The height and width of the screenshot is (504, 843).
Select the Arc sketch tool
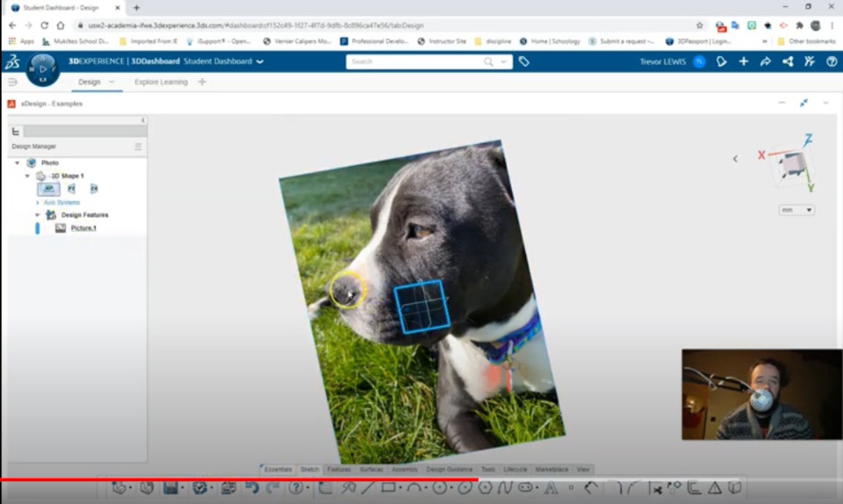point(414,488)
